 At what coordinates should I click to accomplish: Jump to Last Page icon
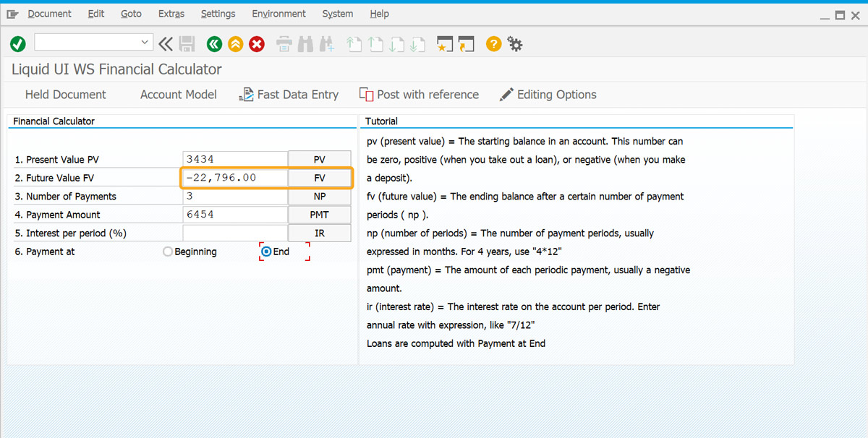(417, 44)
